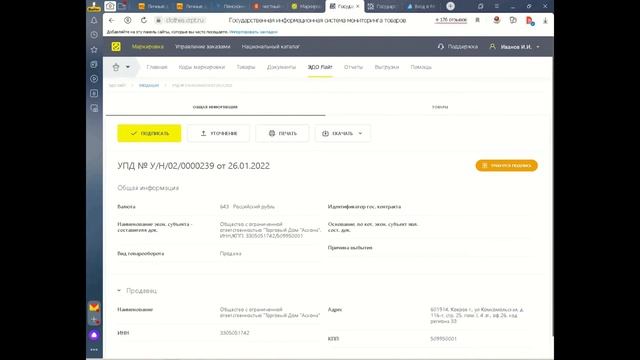The height and width of the screenshot is (360, 640).
Task: Open the sidebar three-dots more menu
Action: [x=94, y=350]
